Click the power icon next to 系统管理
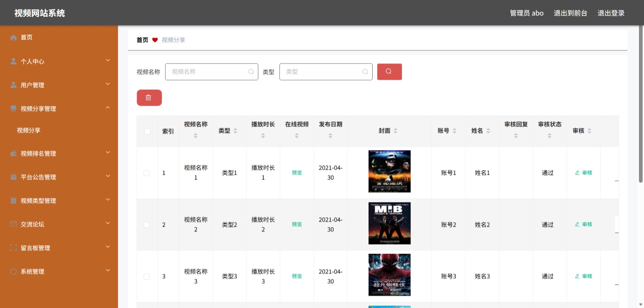This screenshot has height=308, width=644. point(14,271)
